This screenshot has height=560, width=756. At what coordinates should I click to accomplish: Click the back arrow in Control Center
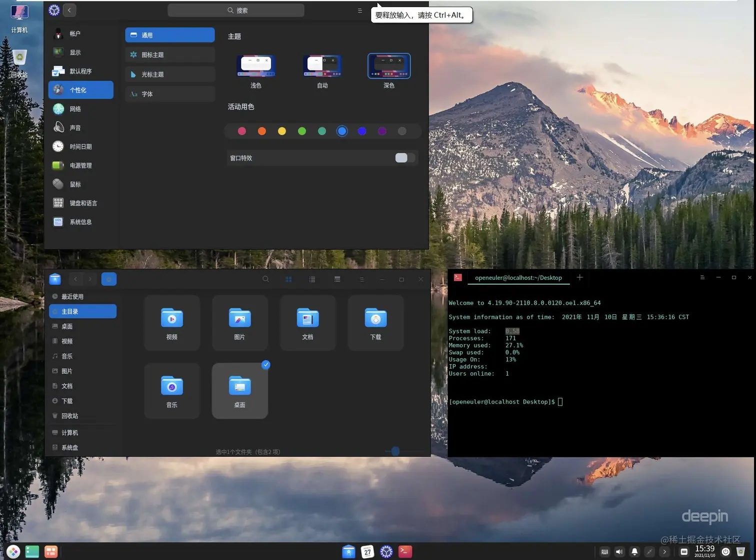69,10
